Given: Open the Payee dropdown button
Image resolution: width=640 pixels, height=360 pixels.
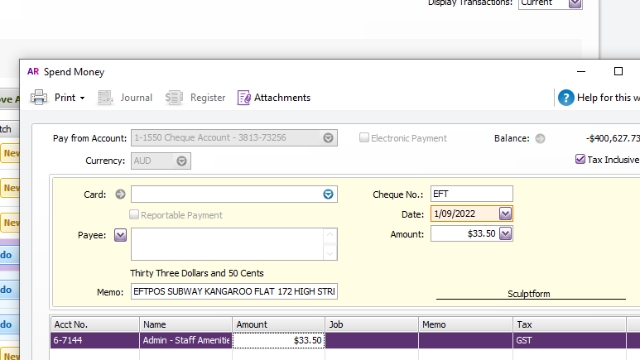Looking at the screenshot, I should [120, 235].
